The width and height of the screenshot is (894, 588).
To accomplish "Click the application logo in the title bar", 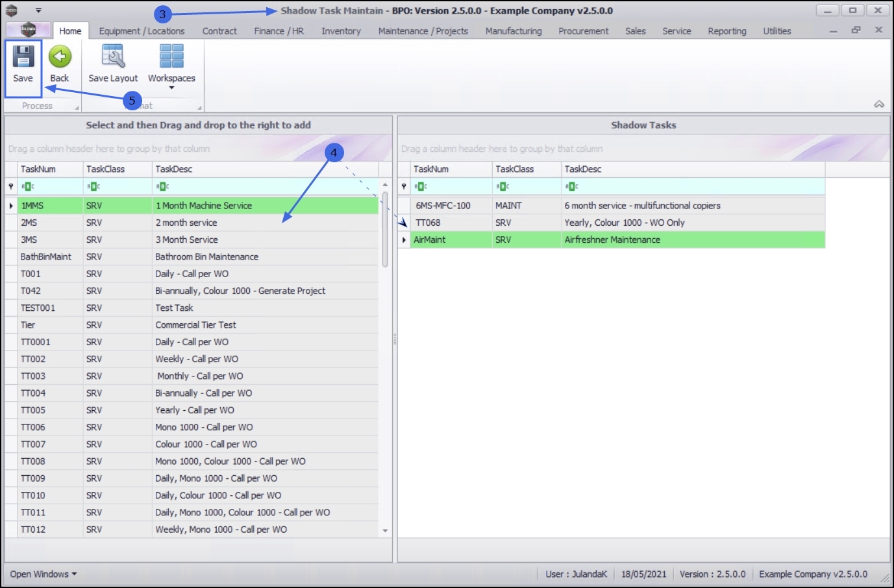I will pyautogui.click(x=12, y=10).
